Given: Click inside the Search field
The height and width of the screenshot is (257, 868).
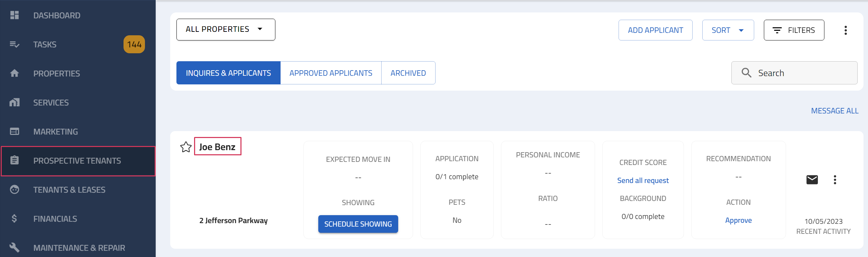Looking at the screenshot, I should pyautogui.click(x=794, y=73).
